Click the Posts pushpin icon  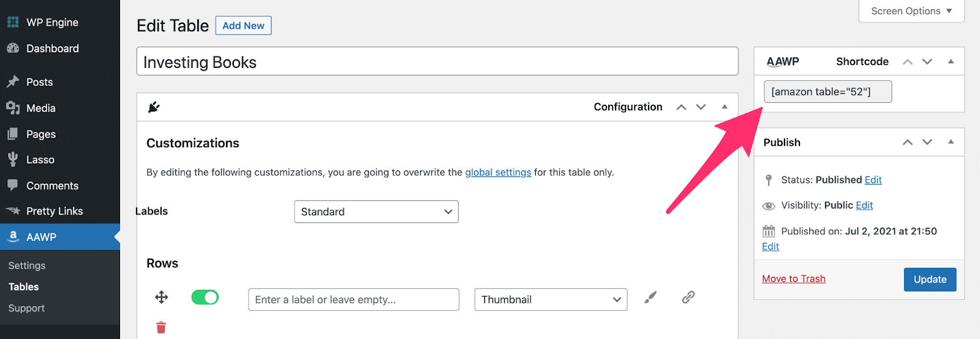(13, 82)
